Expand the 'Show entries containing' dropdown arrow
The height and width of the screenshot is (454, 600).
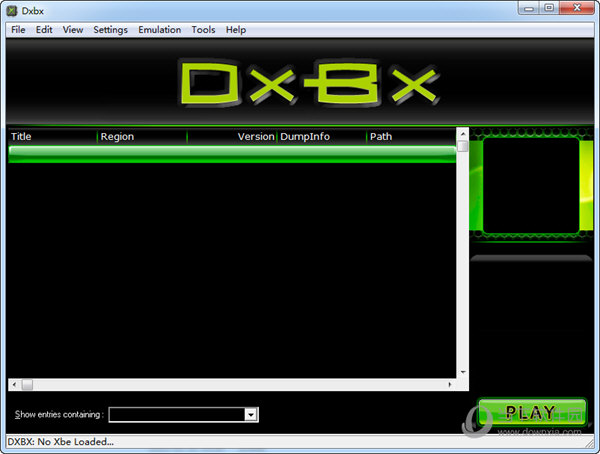(251, 415)
